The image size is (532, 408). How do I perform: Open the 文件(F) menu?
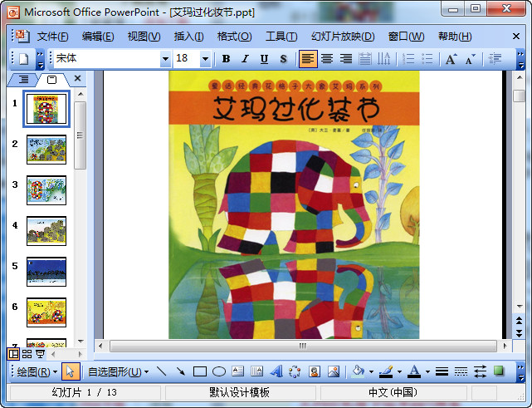[x=52, y=36]
